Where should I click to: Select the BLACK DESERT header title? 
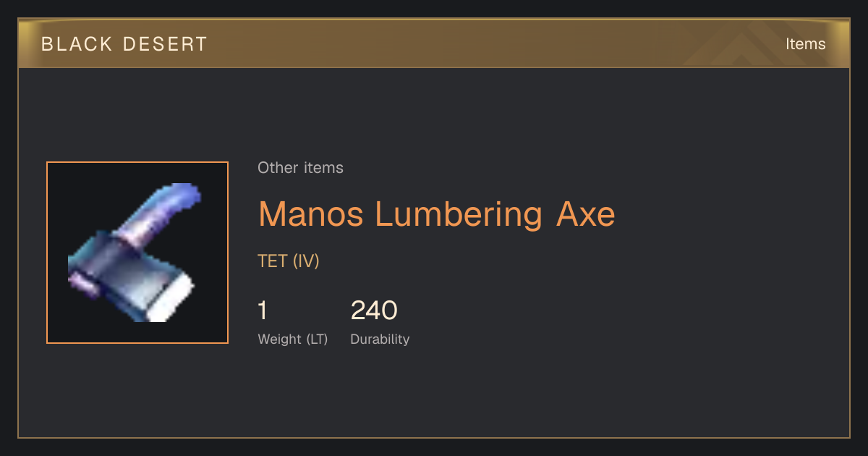[124, 44]
